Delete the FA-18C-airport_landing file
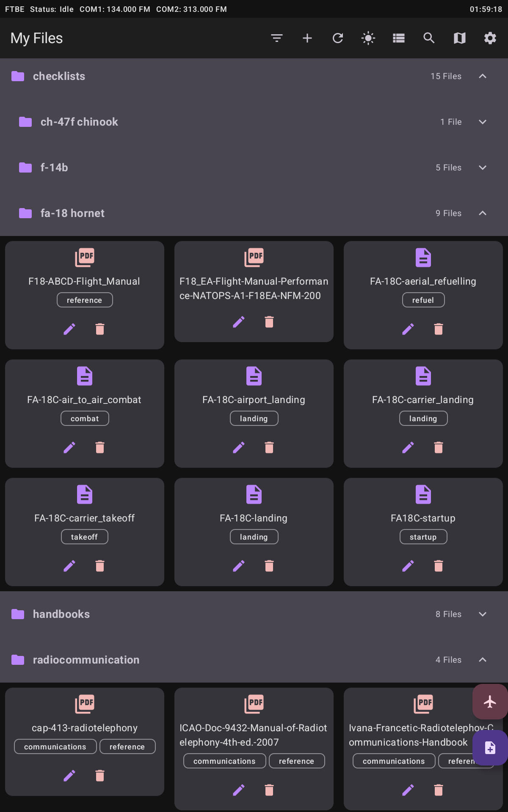 point(269,447)
